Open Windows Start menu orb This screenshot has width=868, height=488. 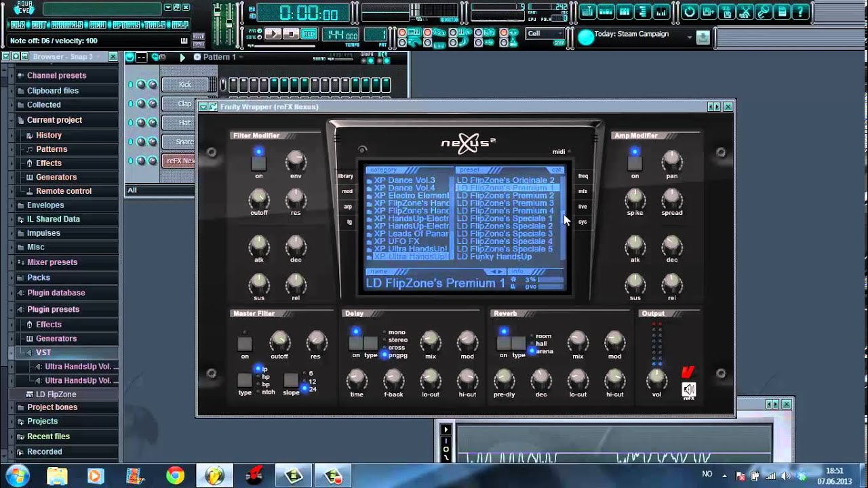(x=16, y=475)
